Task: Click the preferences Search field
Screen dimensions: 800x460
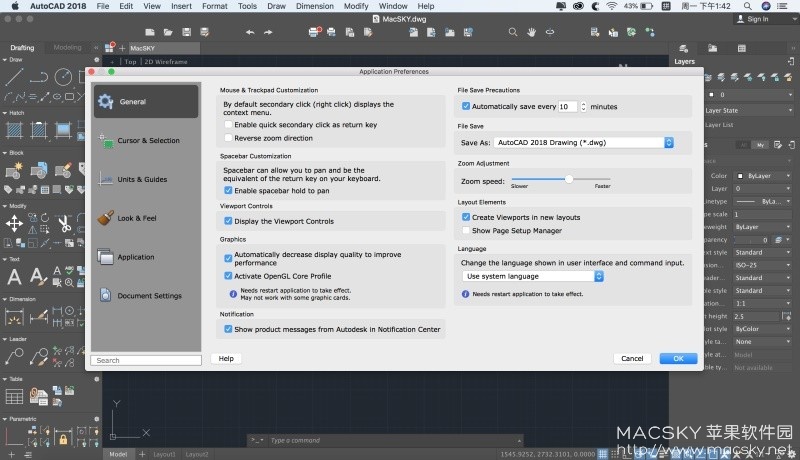Action: tap(146, 360)
